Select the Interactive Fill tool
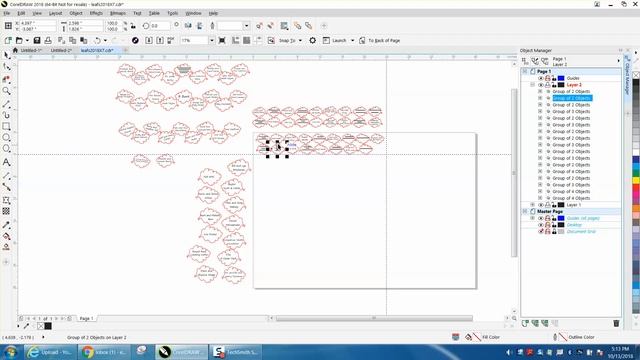This screenshot has width=640, height=360. 6,236
